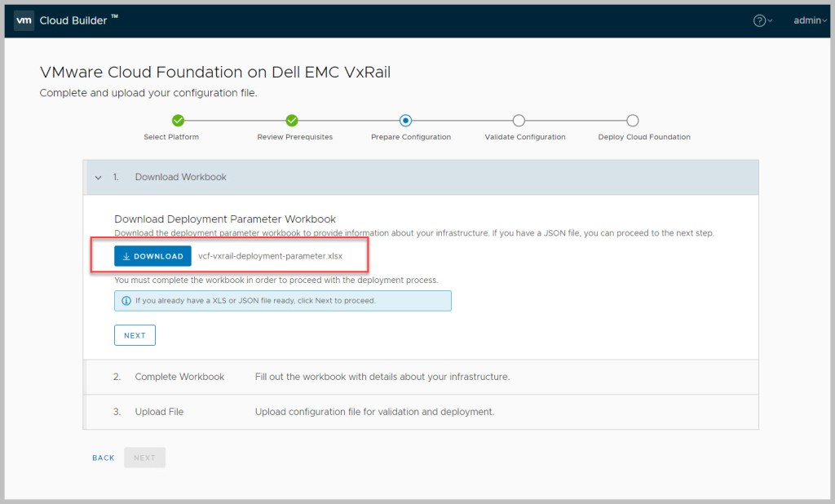Image resolution: width=835 pixels, height=504 pixels.
Task: Expand the Complete Workbook step
Action: 421,377
